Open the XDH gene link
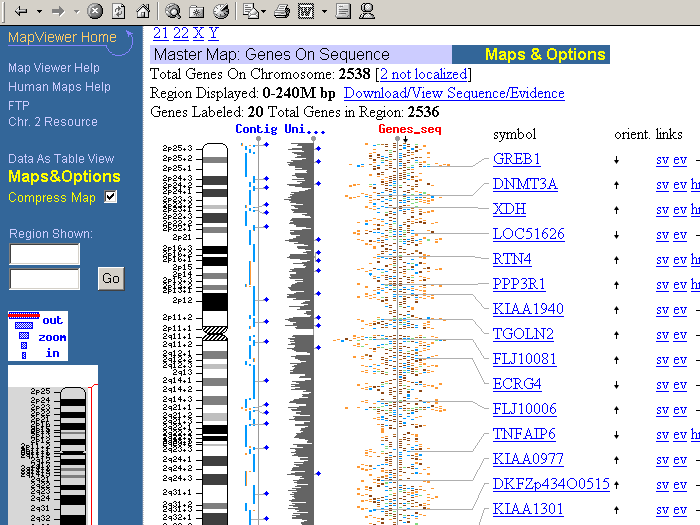Screen dimensions: 700x525 tap(509, 209)
